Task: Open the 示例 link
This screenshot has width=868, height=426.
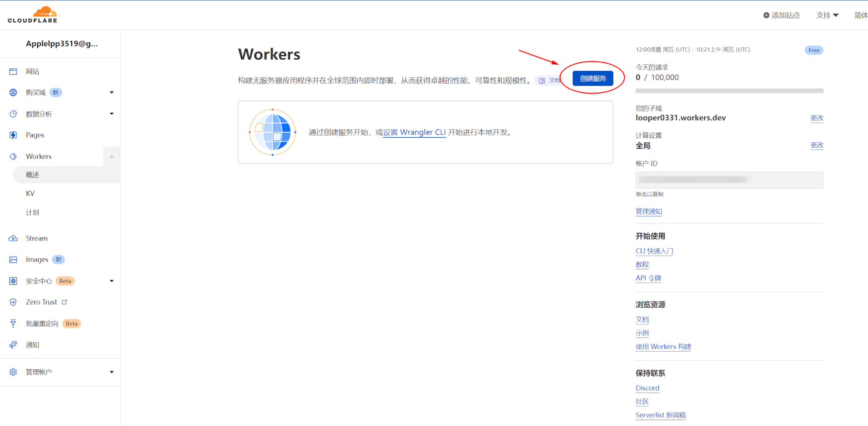Action: click(x=642, y=333)
